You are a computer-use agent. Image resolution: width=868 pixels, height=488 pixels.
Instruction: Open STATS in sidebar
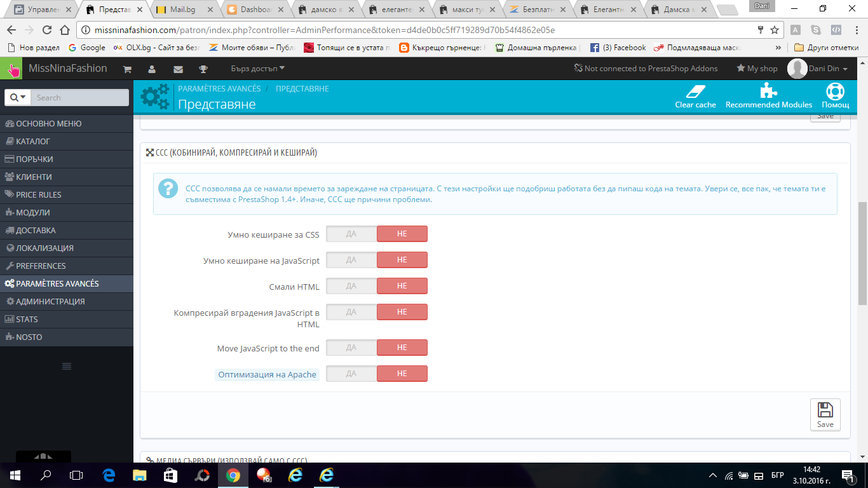coord(67,319)
